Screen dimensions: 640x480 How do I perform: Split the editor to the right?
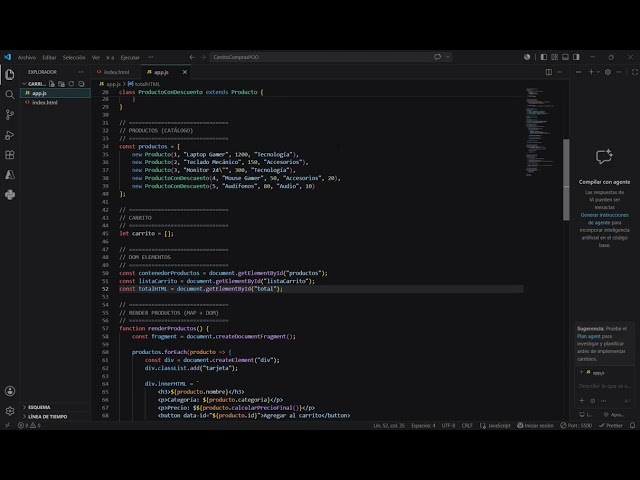pyautogui.click(x=549, y=72)
